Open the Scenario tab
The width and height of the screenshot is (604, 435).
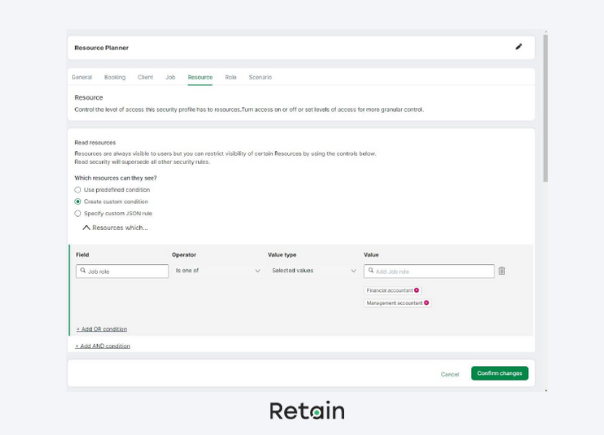[x=260, y=77]
